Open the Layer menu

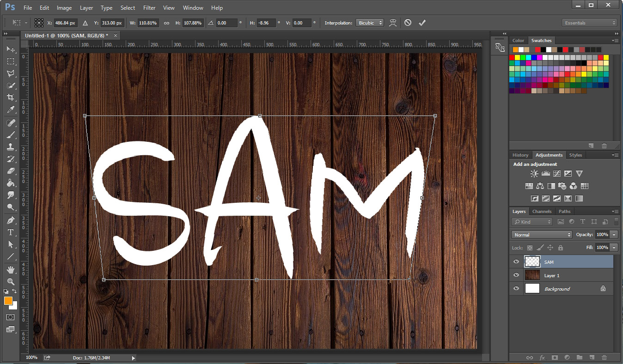86,8
